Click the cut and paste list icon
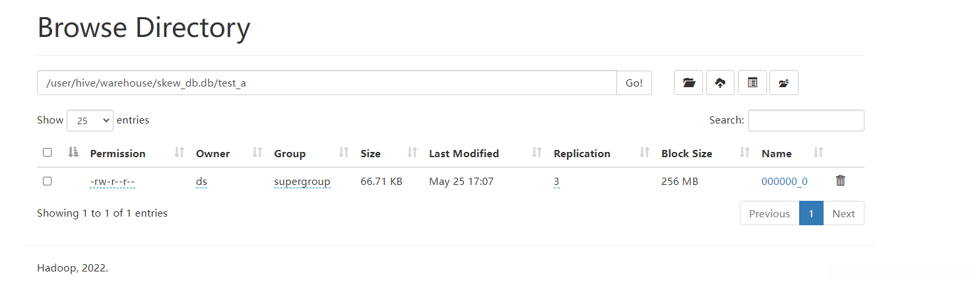This screenshot has width=980, height=286. click(x=752, y=83)
